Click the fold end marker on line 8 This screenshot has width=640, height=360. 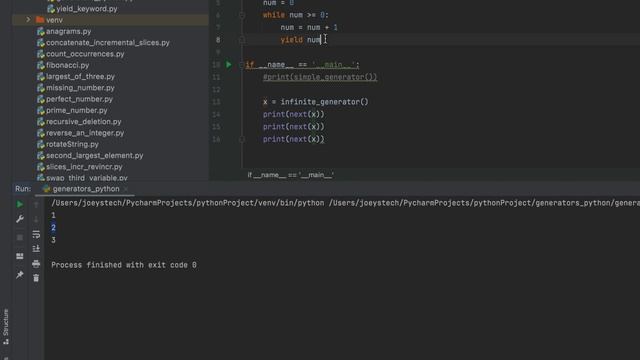(242, 40)
